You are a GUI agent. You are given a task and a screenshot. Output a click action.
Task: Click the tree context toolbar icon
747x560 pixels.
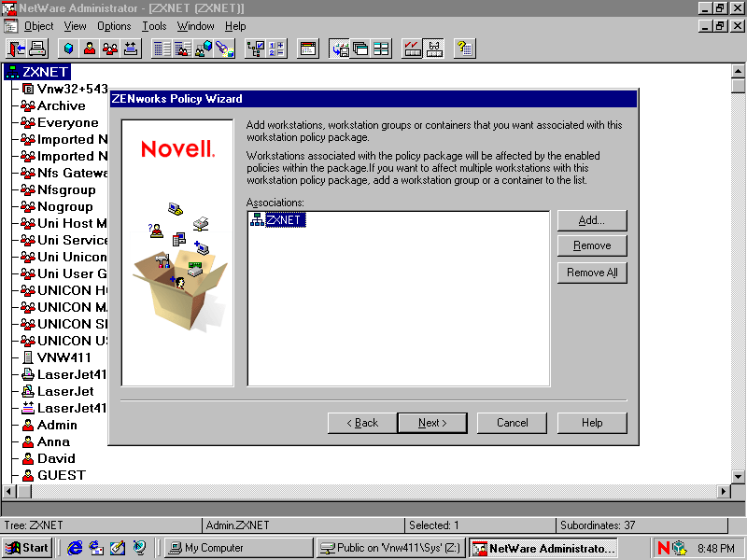coord(255,49)
